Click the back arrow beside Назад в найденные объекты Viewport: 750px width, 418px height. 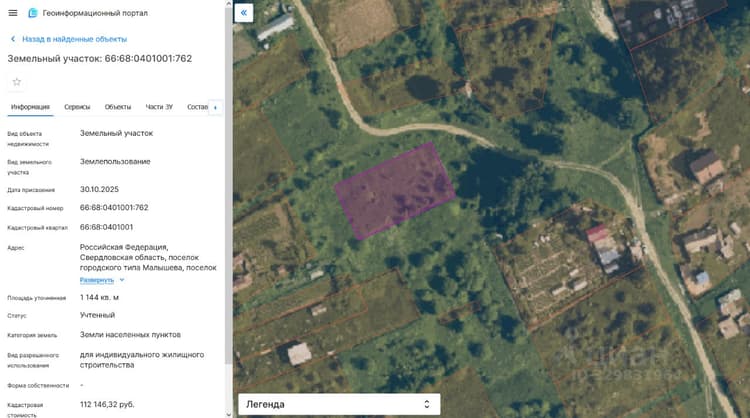coord(13,39)
